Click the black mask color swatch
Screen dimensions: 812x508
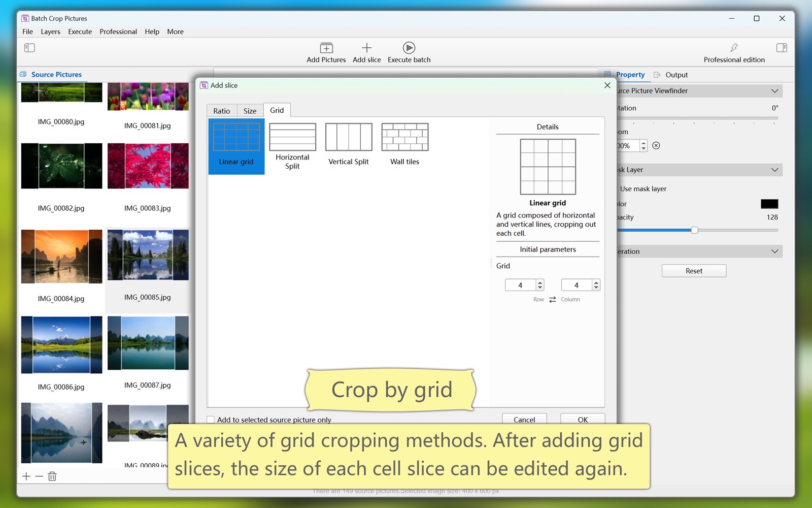click(769, 204)
